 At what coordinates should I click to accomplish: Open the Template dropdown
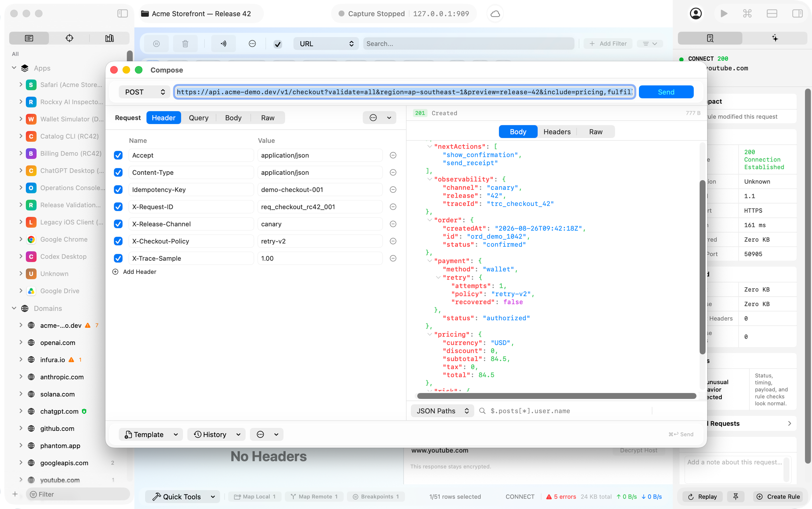coord(151,434)
